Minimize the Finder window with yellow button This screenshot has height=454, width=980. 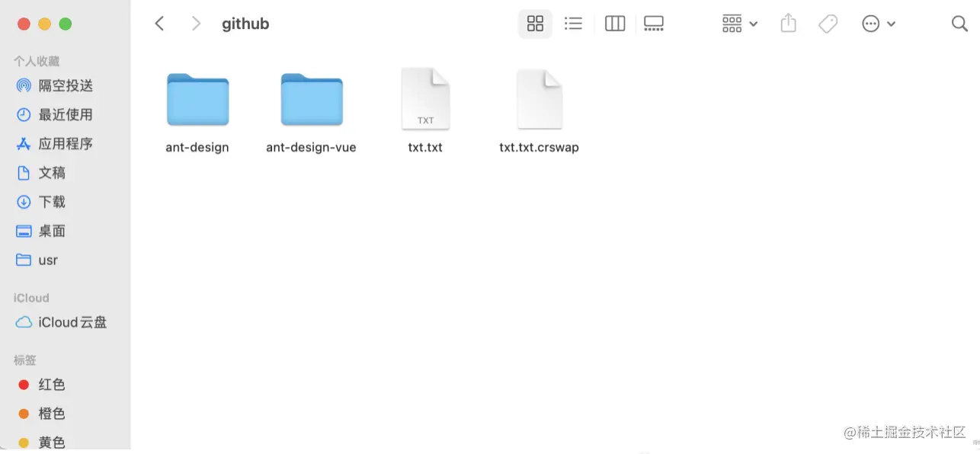44,24
